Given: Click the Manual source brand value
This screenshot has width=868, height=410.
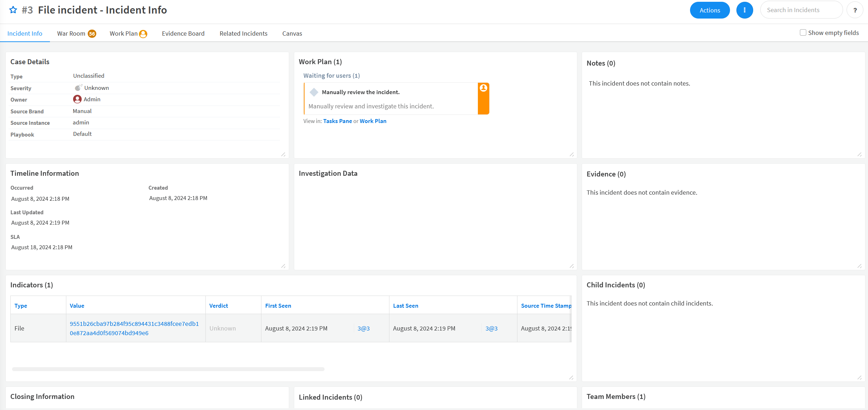Looking at the screenshot, I should click(x=82, y=111).
